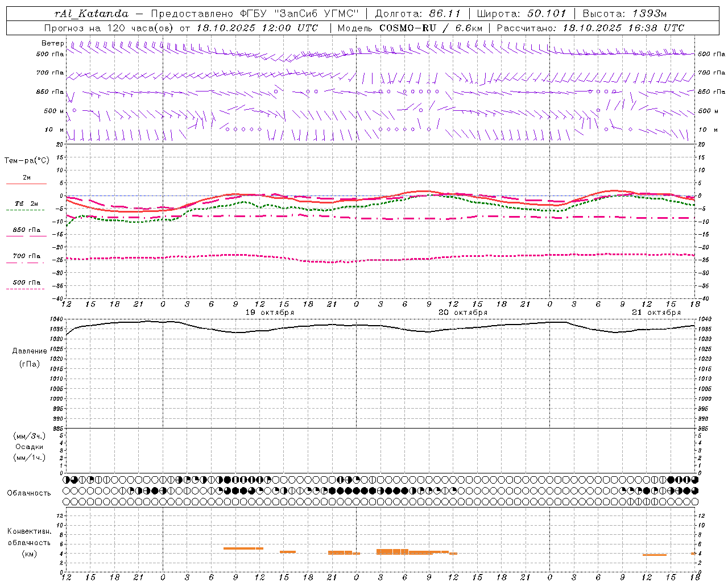Viewport: 728px width, 582px height.
Task: Click the 19 октября date label
Action: pos(270,313)
